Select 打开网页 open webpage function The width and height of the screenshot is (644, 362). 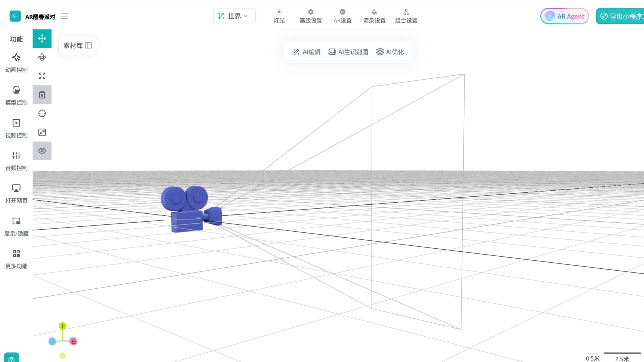pyautogui.click(x=16, y=194)
